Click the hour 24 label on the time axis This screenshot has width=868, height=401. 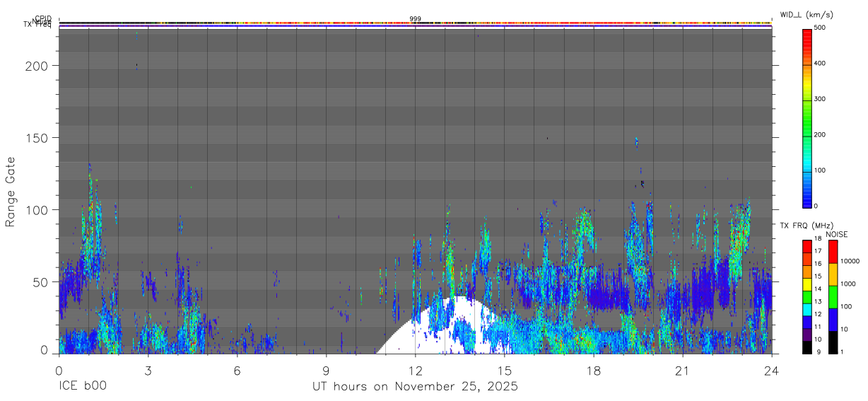pos(772,371)
